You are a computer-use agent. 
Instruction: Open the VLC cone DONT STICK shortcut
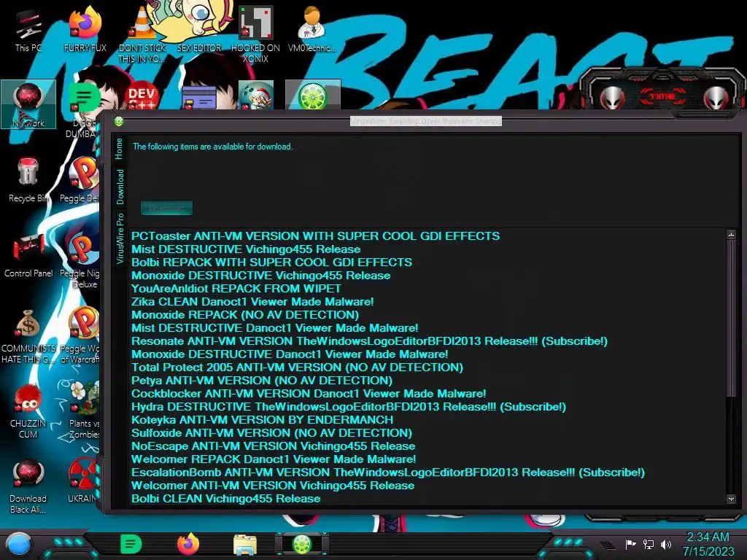click(142, 36)
